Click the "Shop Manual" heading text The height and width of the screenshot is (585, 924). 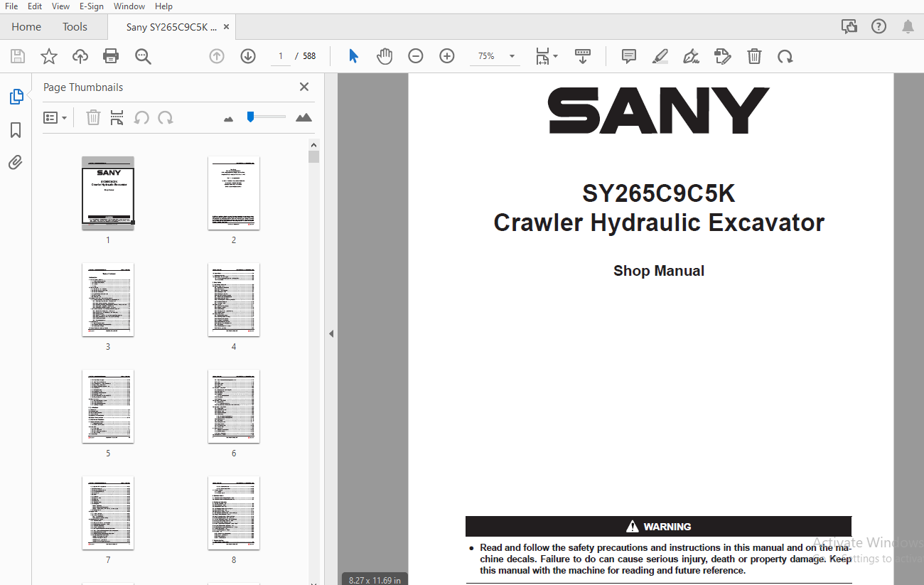[x=659, y=271]
